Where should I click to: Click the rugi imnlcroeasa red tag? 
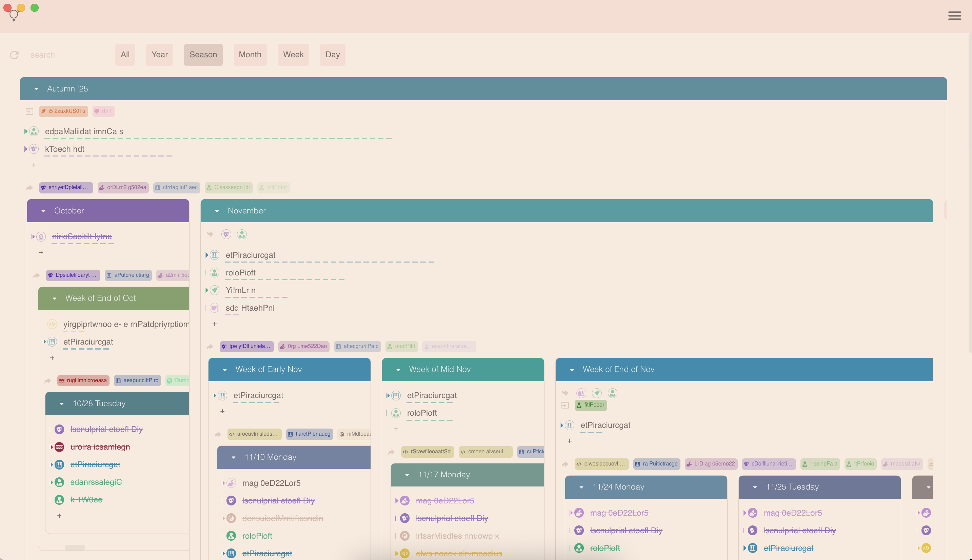83,380
